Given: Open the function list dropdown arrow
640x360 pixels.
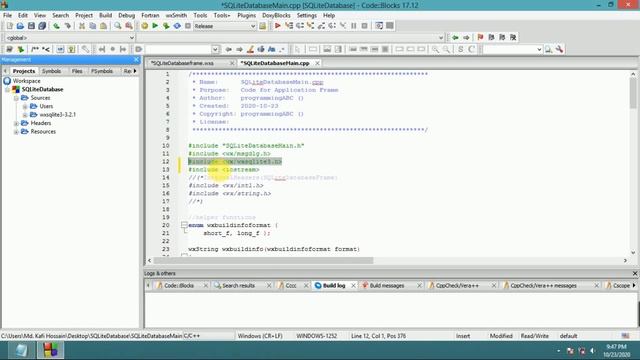Looking at the screenshot, I should point(441,38).
